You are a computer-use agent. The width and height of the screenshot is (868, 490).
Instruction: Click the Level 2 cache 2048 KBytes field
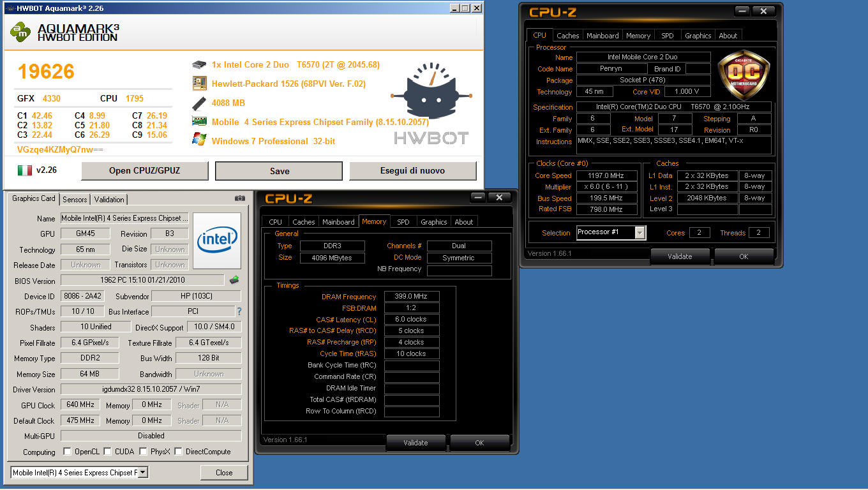[x=707, y=198]
